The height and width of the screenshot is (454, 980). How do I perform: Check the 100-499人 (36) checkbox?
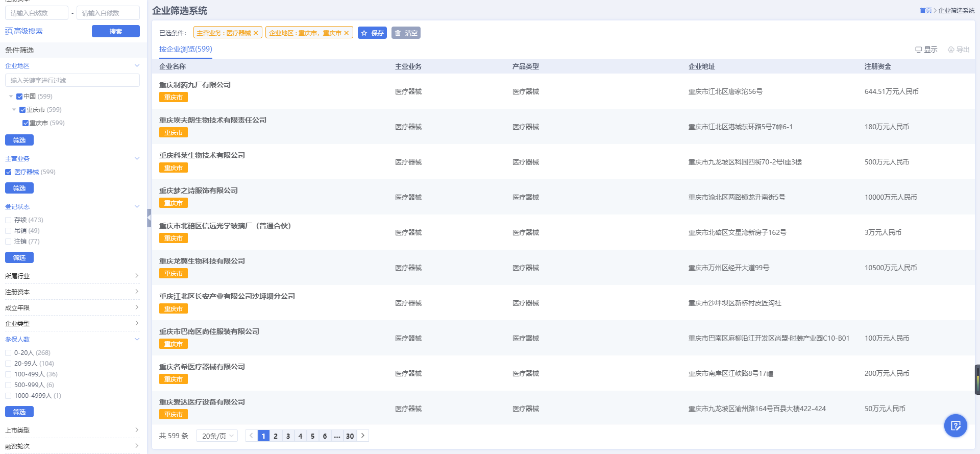pyautogui.click(x=8, y=374)
